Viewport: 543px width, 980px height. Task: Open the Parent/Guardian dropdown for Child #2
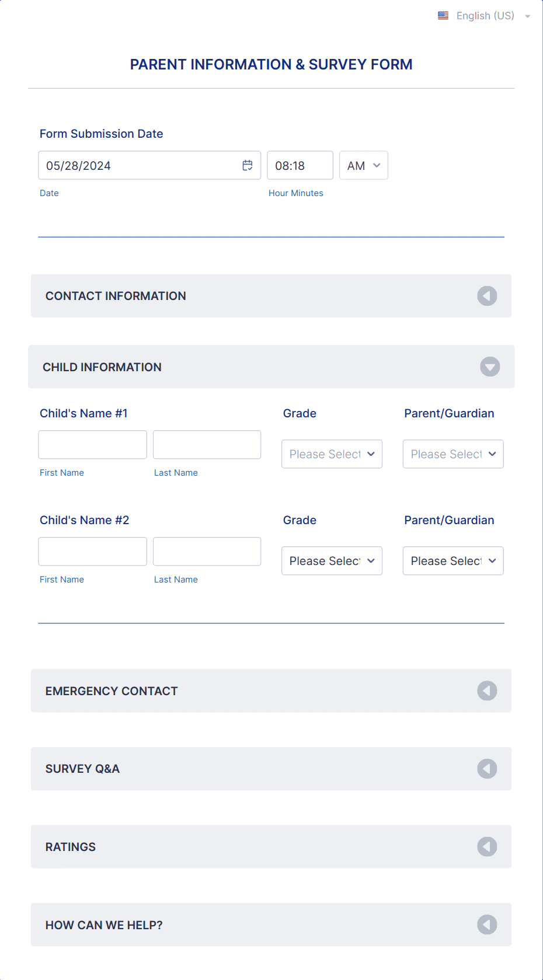pyautogui.click(x=453, y=560)
